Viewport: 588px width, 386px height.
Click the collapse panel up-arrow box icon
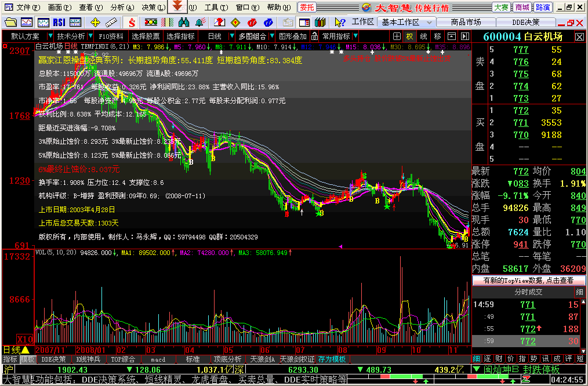[452, 37]
